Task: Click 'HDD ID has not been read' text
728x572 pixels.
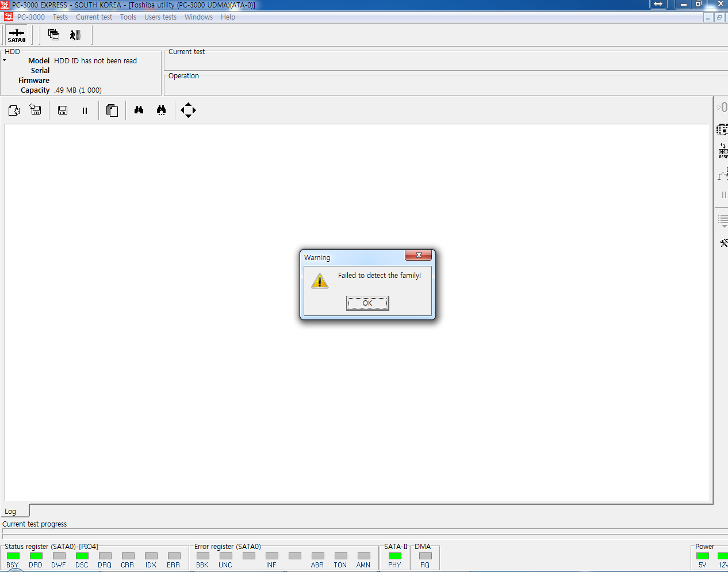Action: (95, 60)
